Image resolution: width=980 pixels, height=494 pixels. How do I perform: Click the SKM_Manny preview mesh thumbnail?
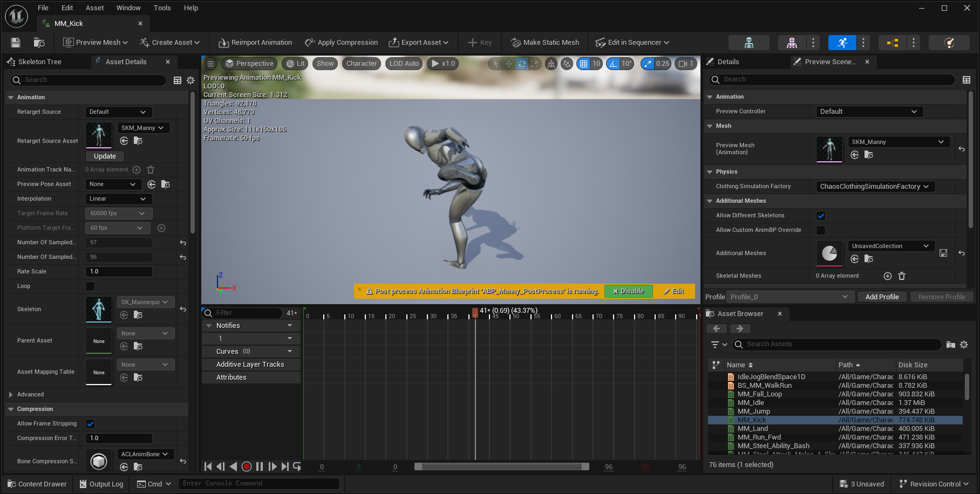point(829,149)
